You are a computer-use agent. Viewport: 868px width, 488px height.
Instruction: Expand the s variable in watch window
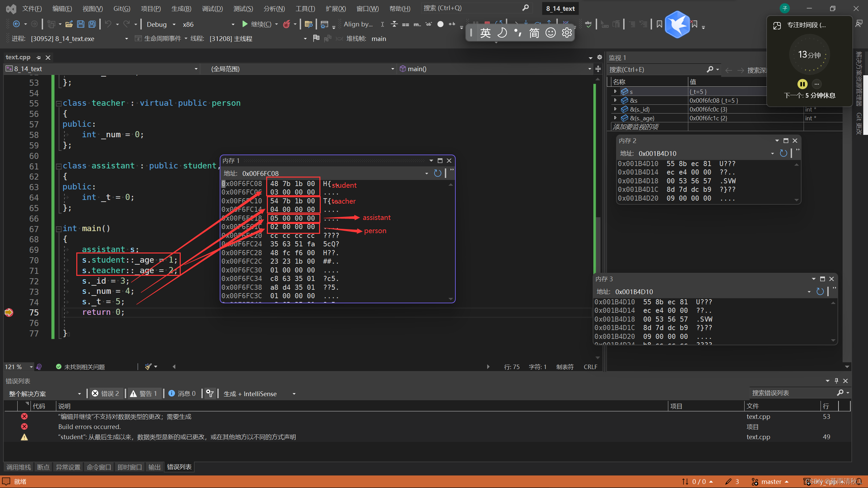click(x=615, y=91)
